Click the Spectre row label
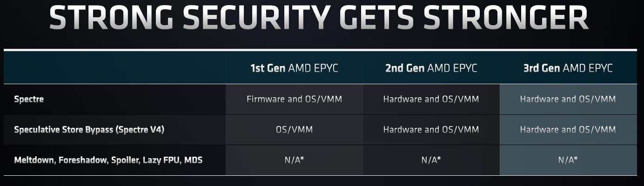Screen dimensions: 644x186 [29, 99]
